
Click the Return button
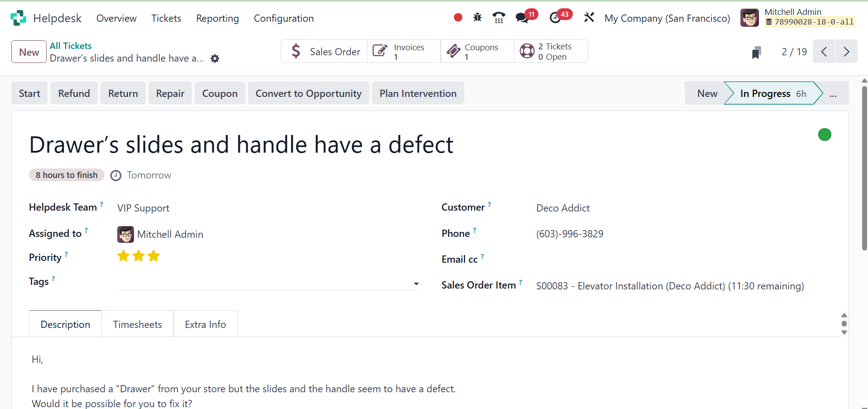(x=123, y=93)
